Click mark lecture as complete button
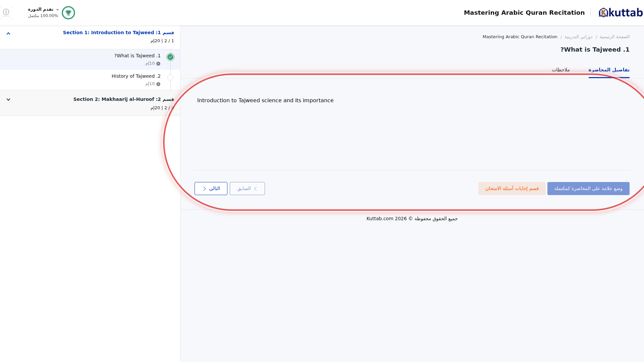Screen dimensions: 644x362 588,188
